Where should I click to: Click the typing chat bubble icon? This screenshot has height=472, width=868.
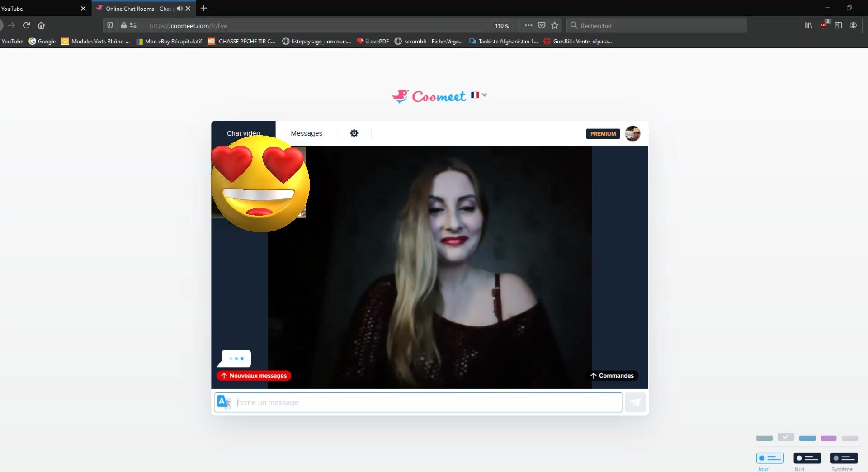[x=236, y=359]
